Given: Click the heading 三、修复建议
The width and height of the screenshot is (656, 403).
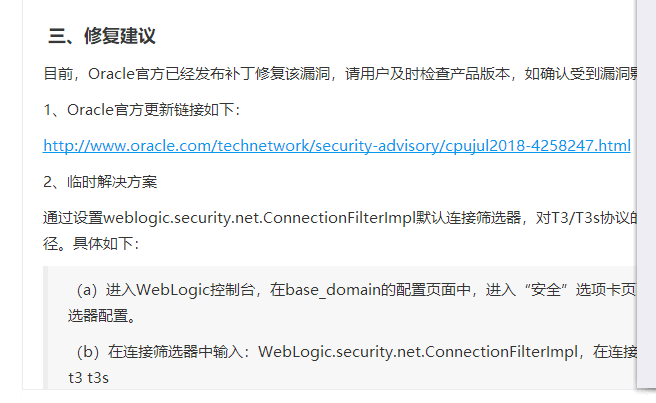Looking at the screenshot, I should 102,36.
